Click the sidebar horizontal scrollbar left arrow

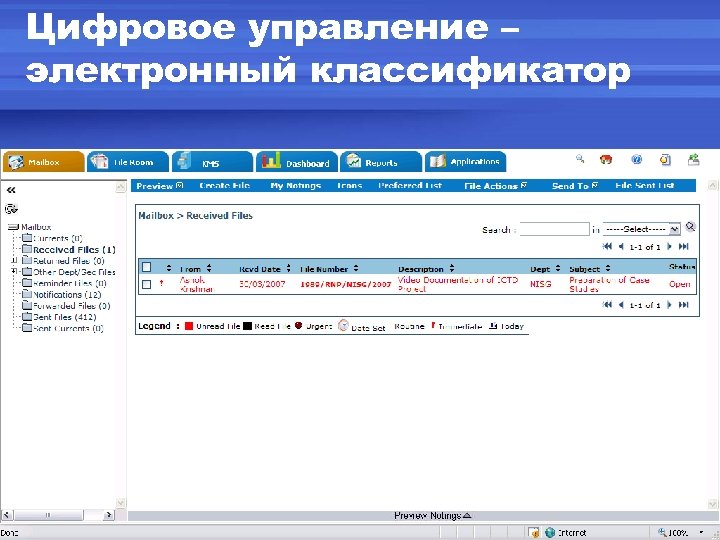[x=7, y=515]
